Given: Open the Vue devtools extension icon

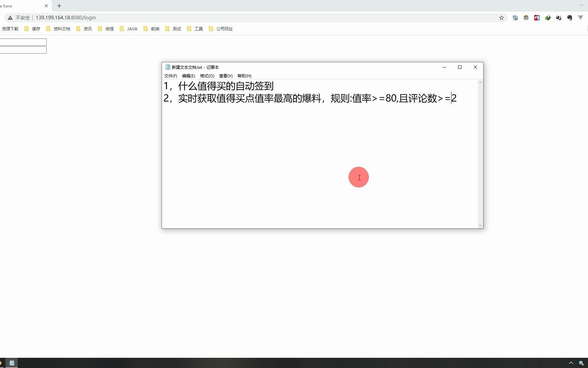Looking at the screenshot, I should (x=581, y=18).
